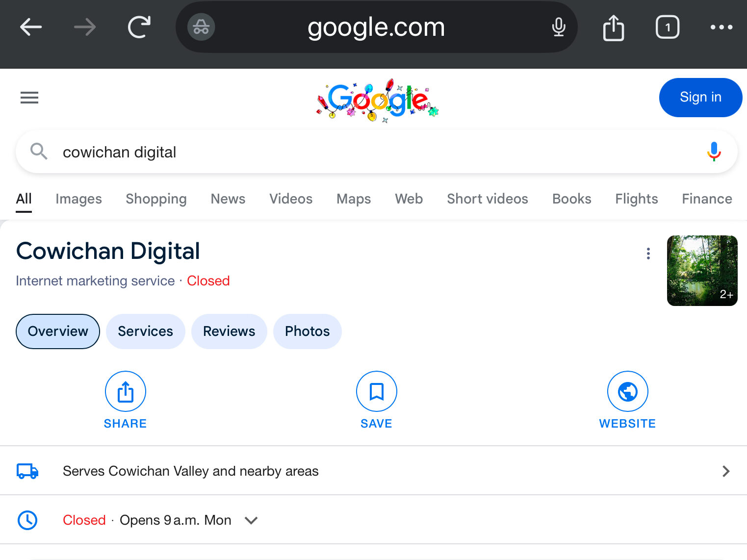
Task: Tap the 'Opens 9 a.m. Mon' hours text
Action: tap(176, 520)
